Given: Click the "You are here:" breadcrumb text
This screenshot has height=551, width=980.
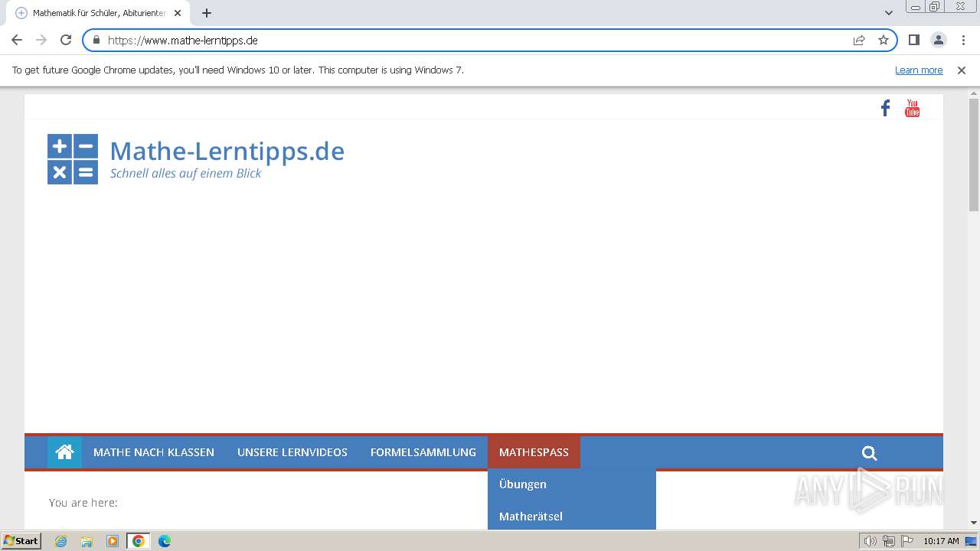Looking at the screenshot, I should (83, 503).
